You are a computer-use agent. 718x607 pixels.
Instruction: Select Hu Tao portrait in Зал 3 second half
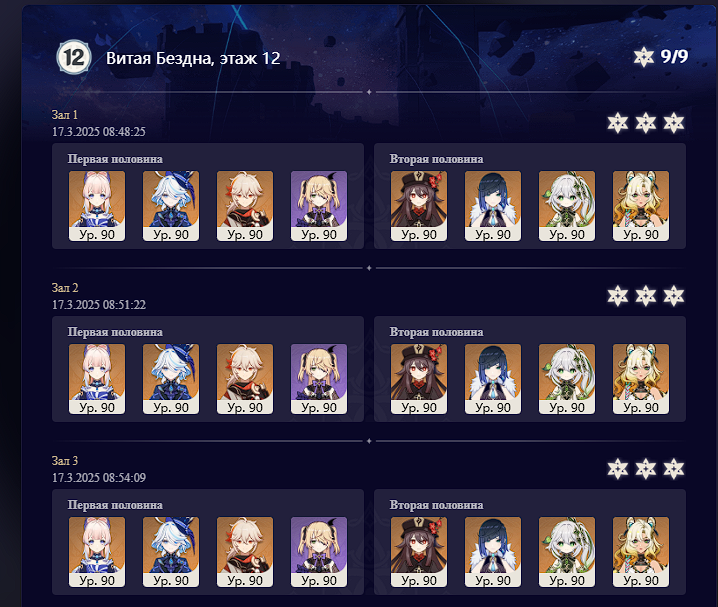click(x=419, y=552)
